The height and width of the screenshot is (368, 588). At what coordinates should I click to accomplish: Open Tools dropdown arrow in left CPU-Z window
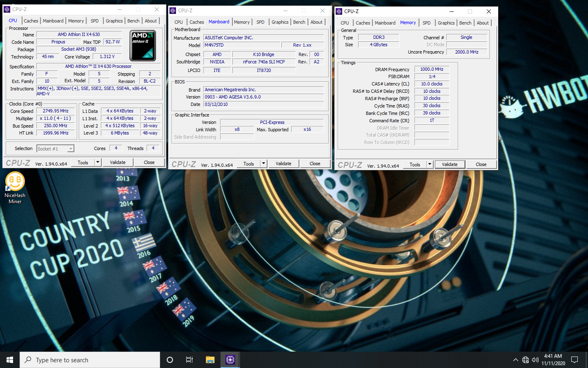click(x=98, y=162)
